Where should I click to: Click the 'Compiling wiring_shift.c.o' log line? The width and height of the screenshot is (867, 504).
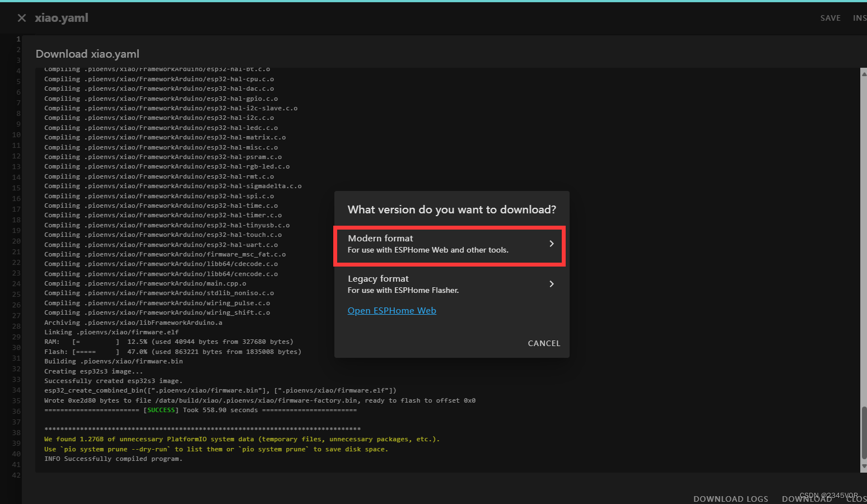tap(157, 313)
